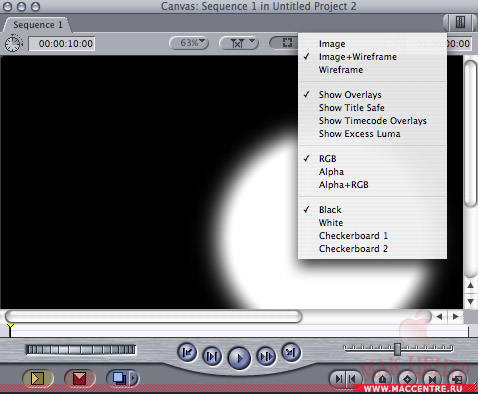The width and height of the screenshot is (478, 394).
Task: Choose Alpha+RGB channel display
Action: pyautogui.click(x=372, y=185)
